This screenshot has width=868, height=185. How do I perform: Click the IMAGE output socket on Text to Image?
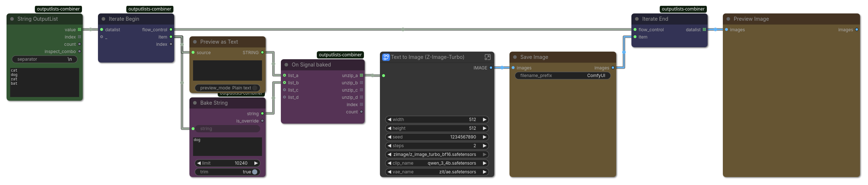pyautogui.click(x=491, y=68)
